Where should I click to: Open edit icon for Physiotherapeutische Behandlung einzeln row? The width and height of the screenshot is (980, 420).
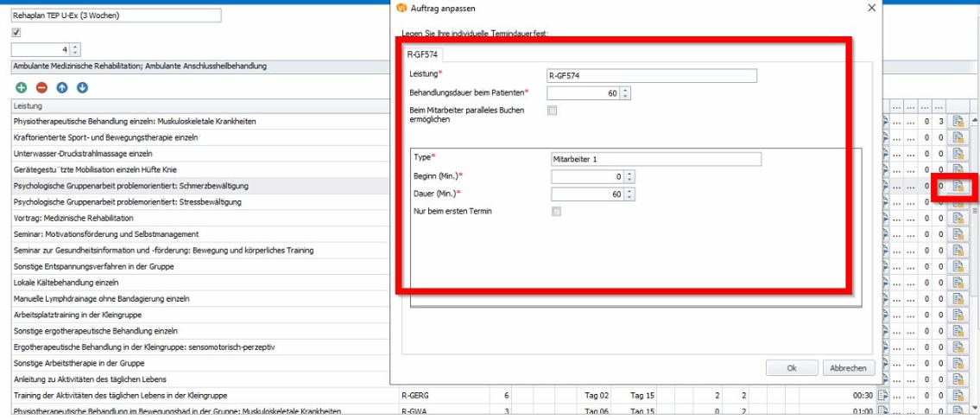click(x=958, y=122)
